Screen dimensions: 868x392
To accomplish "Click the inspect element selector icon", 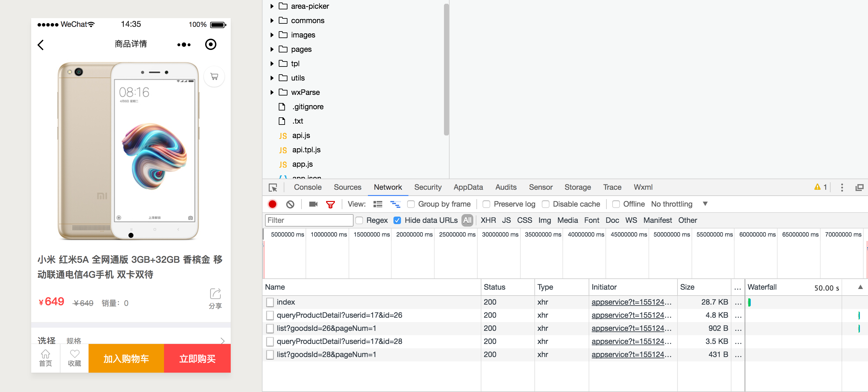I will pyautogui.click(x=272, y=188).
